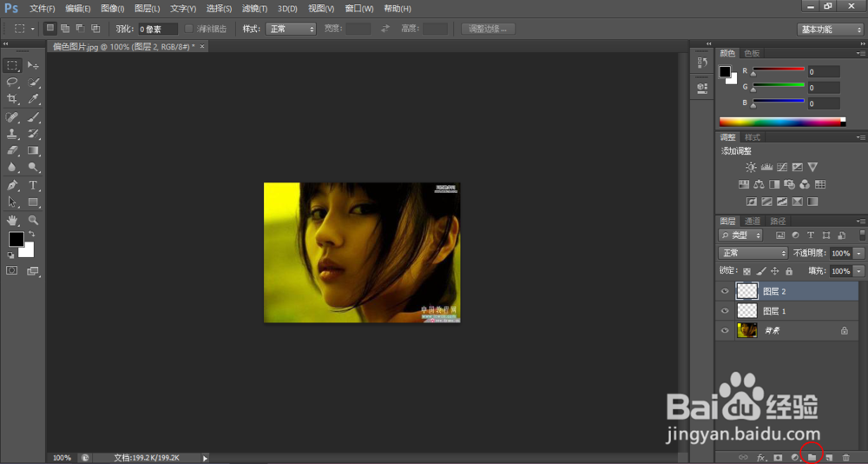Viewport: 868px width, 464px height.
Task: Add a Curves adjustment
Action: 782,167
